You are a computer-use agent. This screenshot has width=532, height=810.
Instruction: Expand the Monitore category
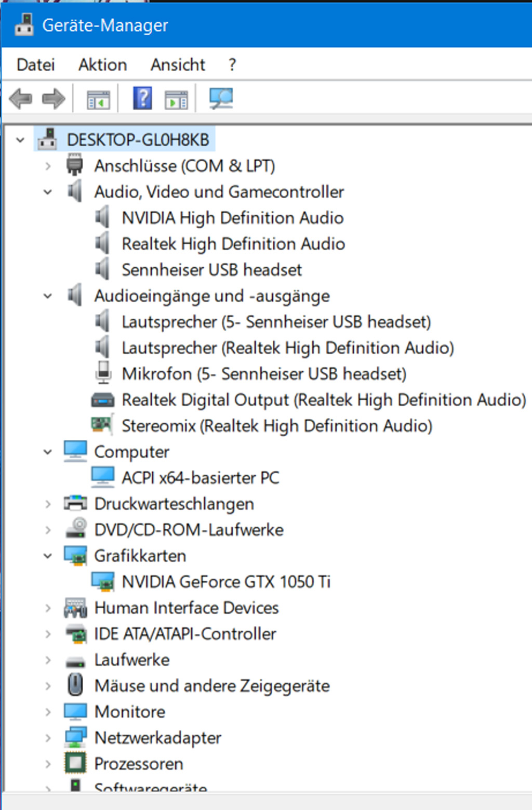[48, 712]
